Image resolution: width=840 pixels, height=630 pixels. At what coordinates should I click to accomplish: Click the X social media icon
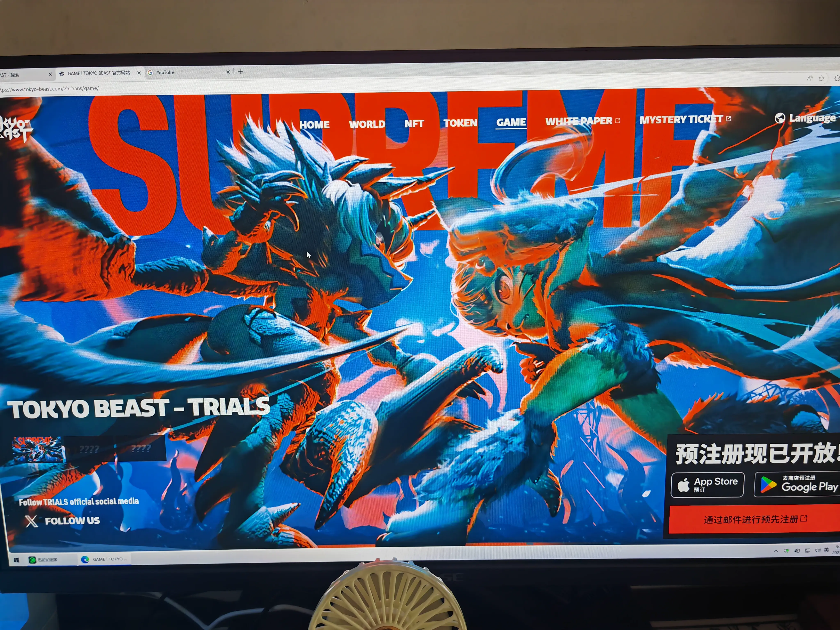tap(32, 521)
